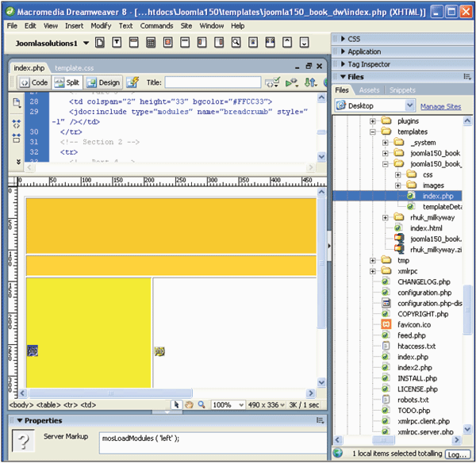Click the Collapse Selection icon in code toolbar
Image resolution: width=476 pixels, height=463 pixels.
pos(17,138)
